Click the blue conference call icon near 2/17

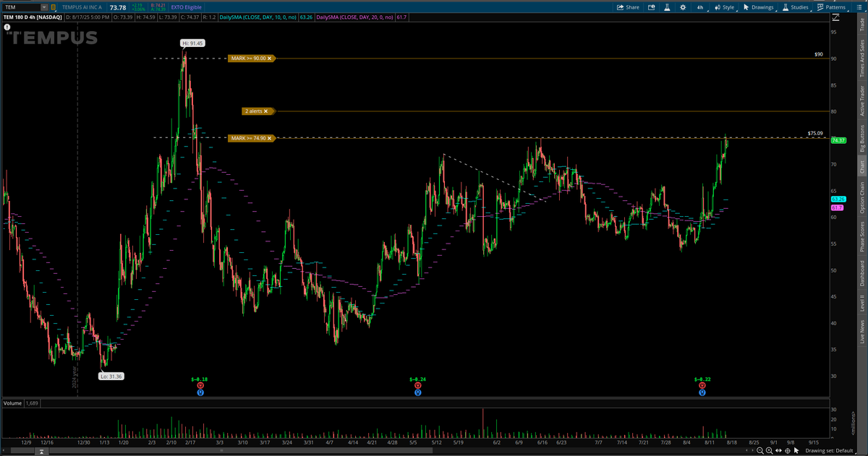200,392
